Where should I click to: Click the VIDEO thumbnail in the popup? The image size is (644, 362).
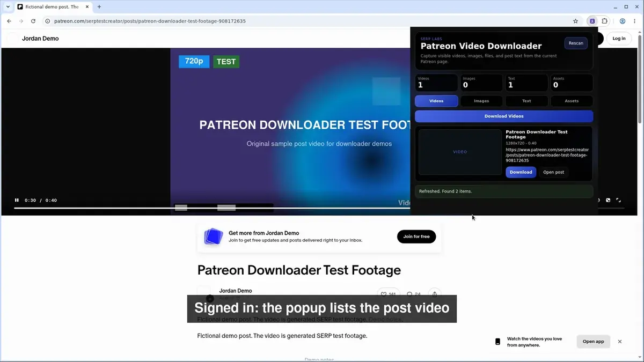pyautogui.click(x=460, y=152)
